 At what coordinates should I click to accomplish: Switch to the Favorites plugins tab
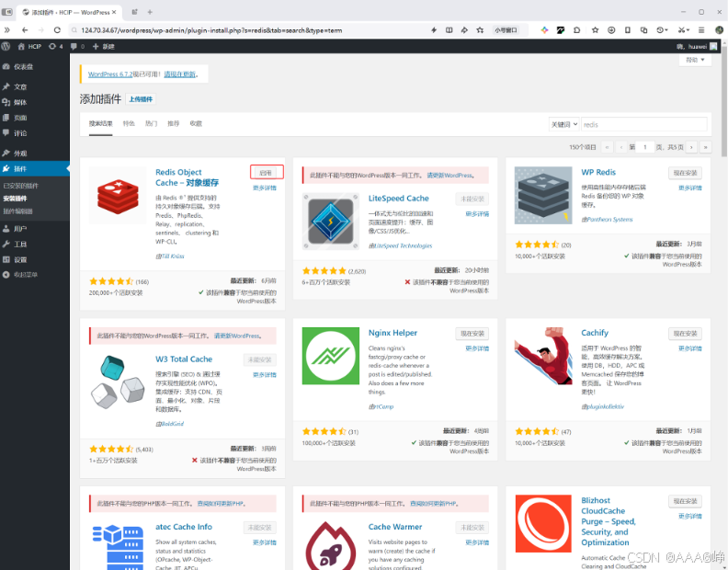click(196, 123)
